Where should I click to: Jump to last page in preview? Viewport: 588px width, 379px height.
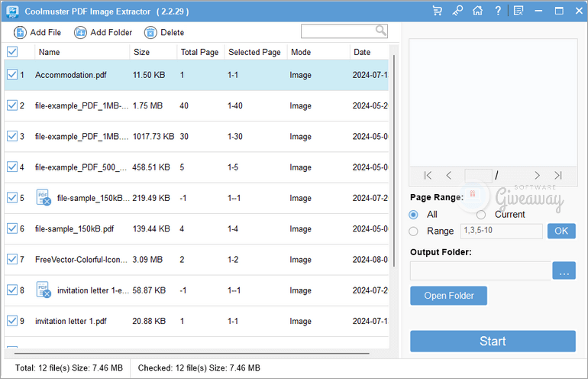(x=558, y=176)
